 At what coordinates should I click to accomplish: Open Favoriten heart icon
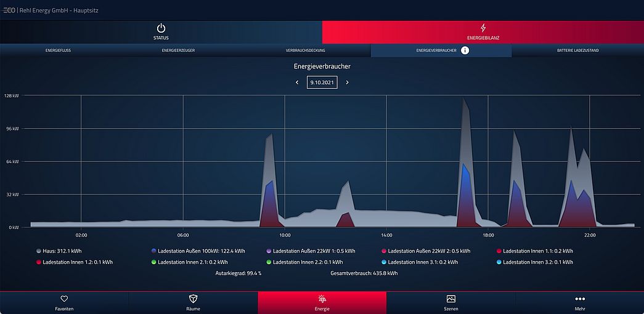coord(64,299)
